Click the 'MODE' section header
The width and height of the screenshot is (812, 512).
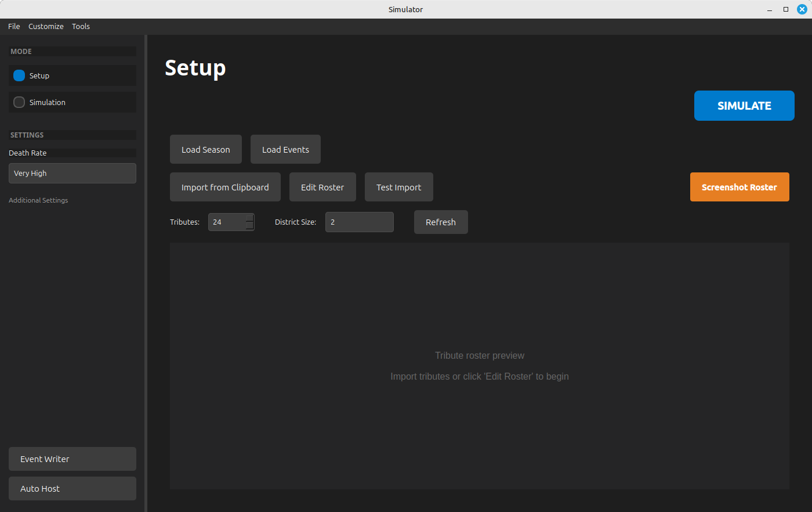21,52
